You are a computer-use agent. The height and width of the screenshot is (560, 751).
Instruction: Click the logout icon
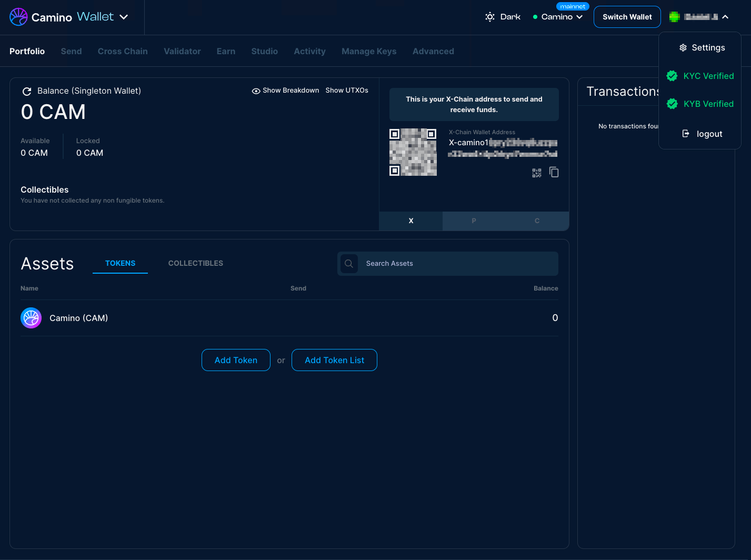pos(685,134)
